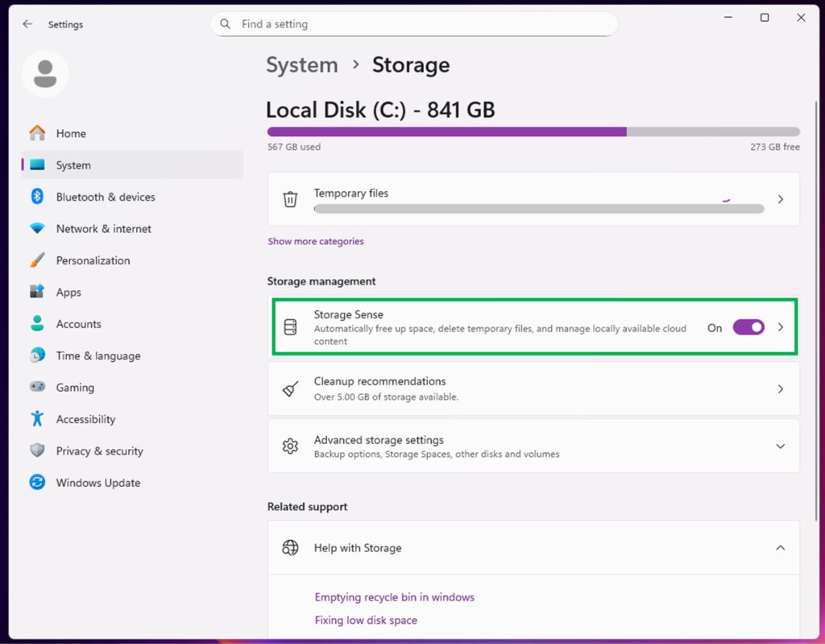Open the Temporary files details chevron

click(x=780, y=199)
